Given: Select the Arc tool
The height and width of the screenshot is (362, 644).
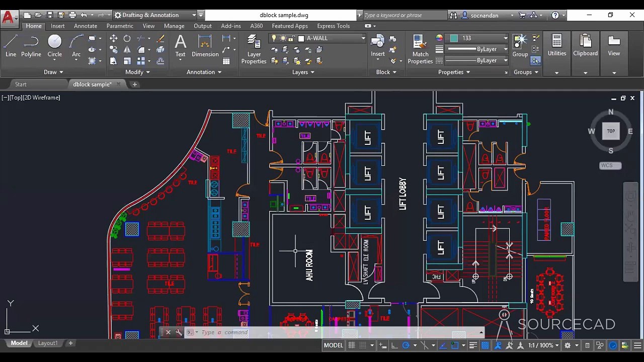Looking at the screenshot, I should pos(76,46).
